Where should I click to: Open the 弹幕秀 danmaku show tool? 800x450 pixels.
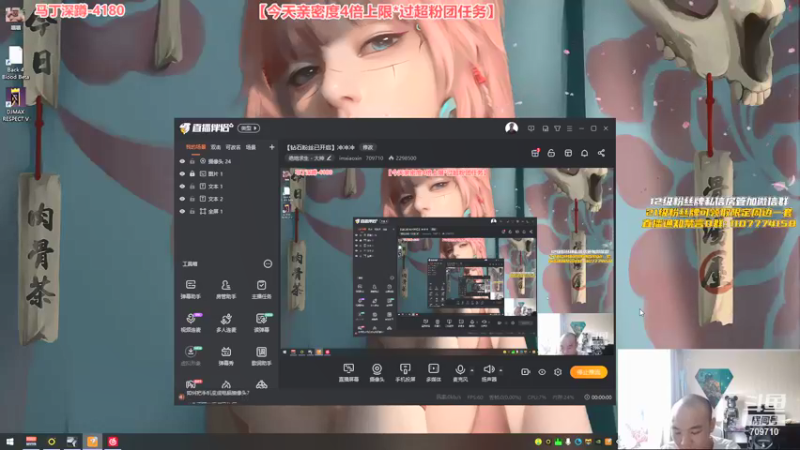(x=226, y=356)
